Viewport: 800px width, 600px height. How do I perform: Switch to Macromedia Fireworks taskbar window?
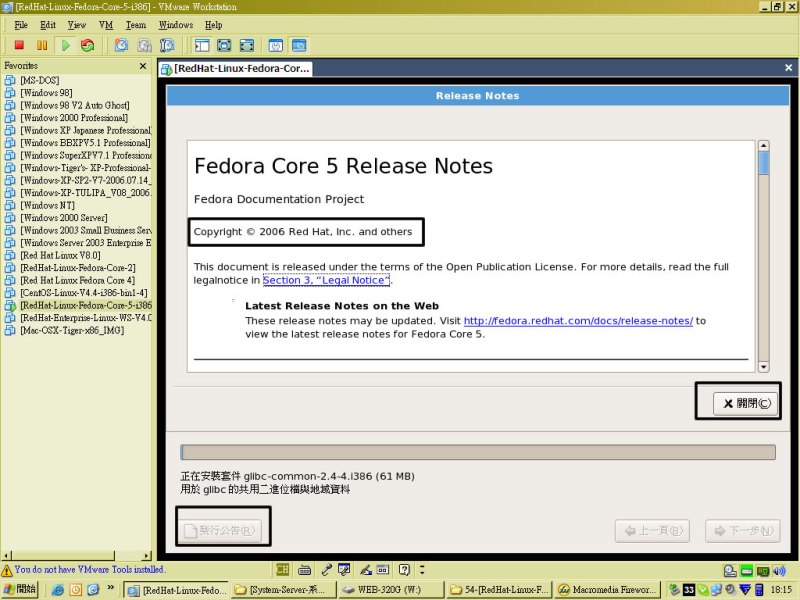tap(607, 590)
